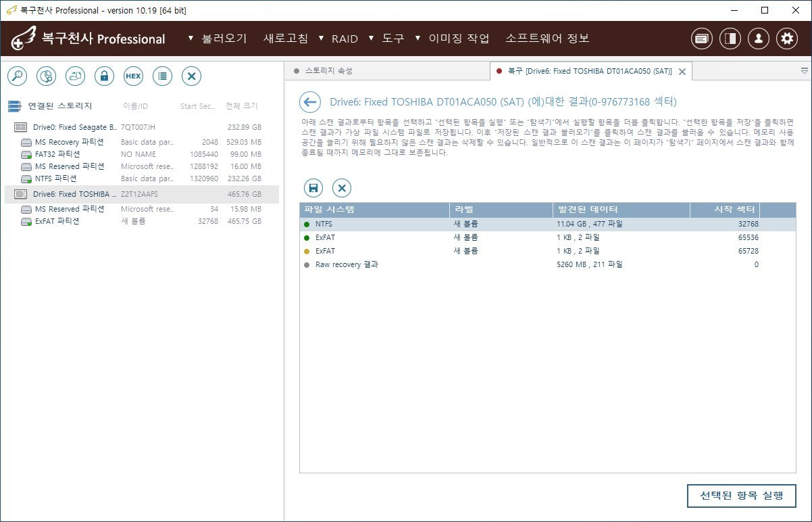The height and width of the screenshot is (522, 812).
Task: Click the magnifier scan icon in left toolbar
Action: [17, 76]
